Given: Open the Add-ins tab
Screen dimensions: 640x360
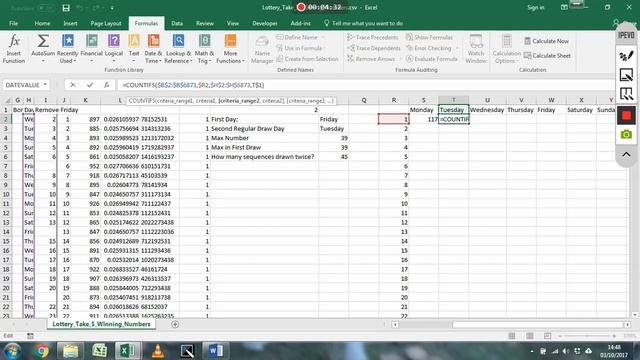Looking at the screenshot, I should tap(300, 23).
